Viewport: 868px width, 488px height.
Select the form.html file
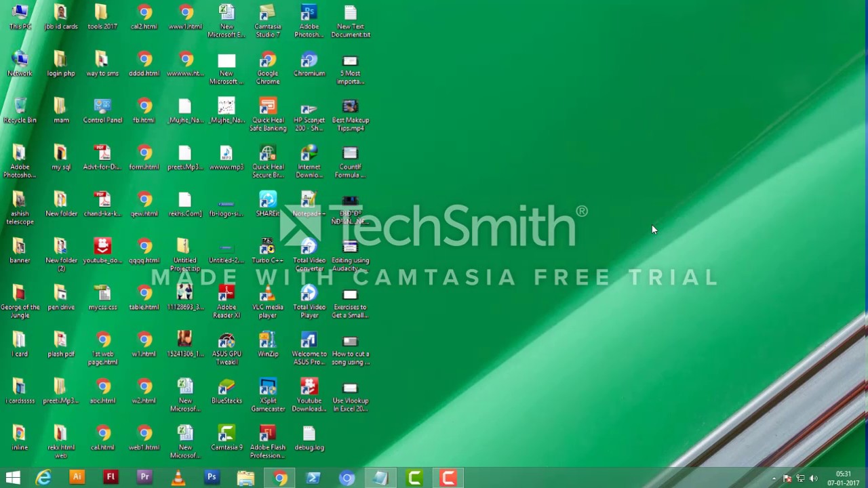coord(144,158)
